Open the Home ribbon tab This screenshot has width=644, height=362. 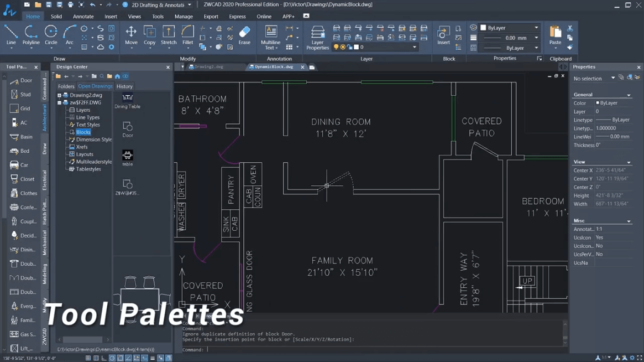(33, 17)
